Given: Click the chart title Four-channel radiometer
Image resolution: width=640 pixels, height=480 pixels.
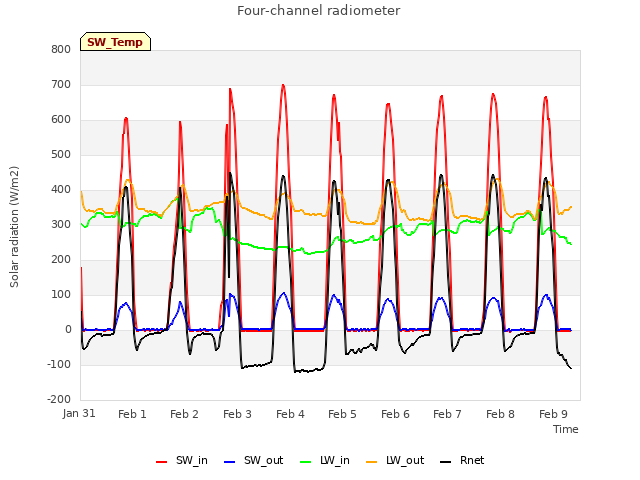Looking at the screenshot, I should pos(318,10).
